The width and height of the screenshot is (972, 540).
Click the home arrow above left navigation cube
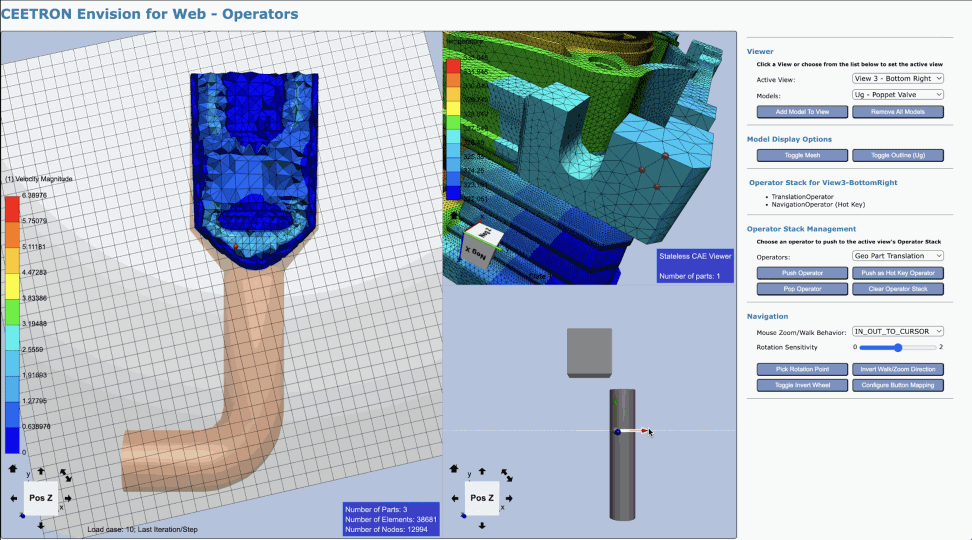pyautogui.click(x=12, y=468)
